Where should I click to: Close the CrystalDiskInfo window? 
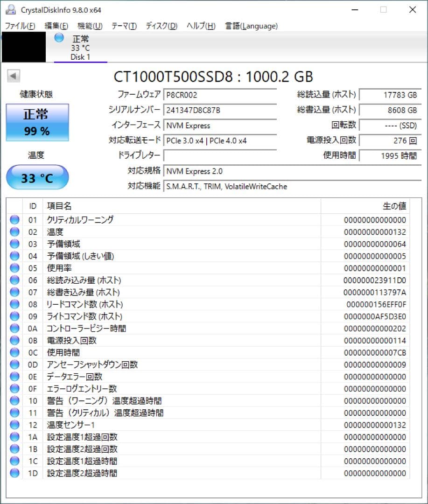tap(413, 10)
